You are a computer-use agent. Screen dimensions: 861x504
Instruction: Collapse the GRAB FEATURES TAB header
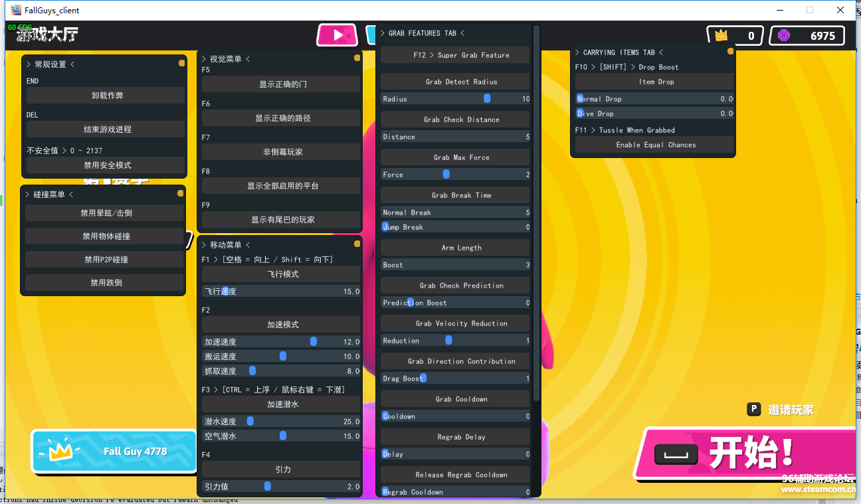(x=423, y=33)
